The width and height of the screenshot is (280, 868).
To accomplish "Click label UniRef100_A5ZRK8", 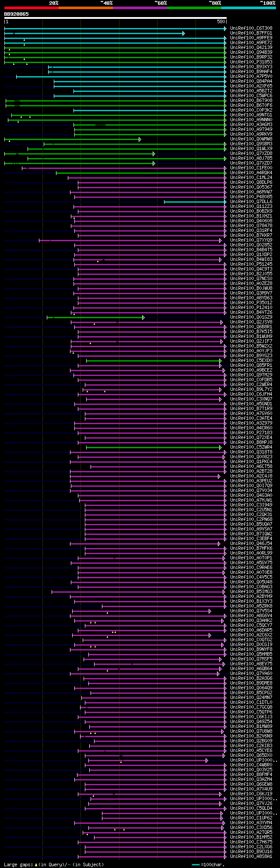I will [x=251, y=606].
